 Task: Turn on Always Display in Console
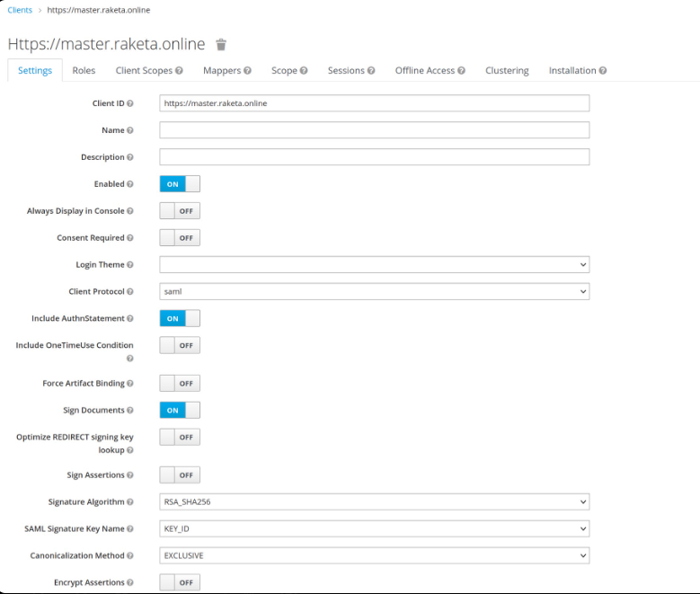[180, 211]
